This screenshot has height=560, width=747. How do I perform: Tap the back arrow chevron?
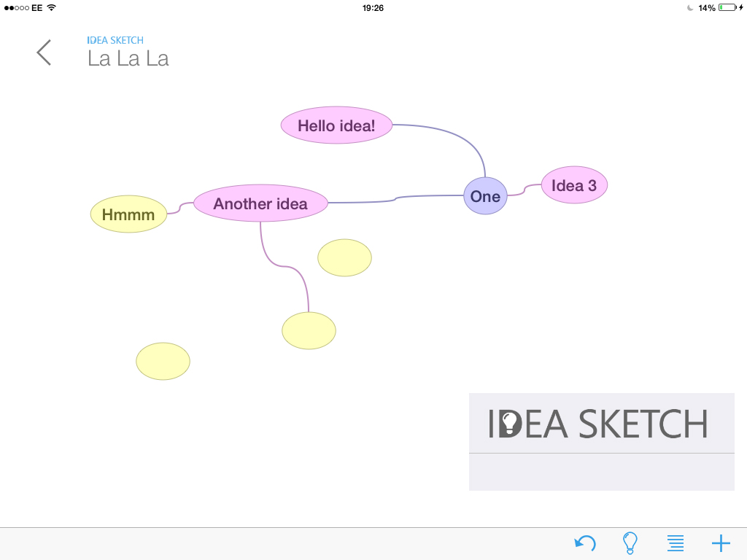point(44,52)
